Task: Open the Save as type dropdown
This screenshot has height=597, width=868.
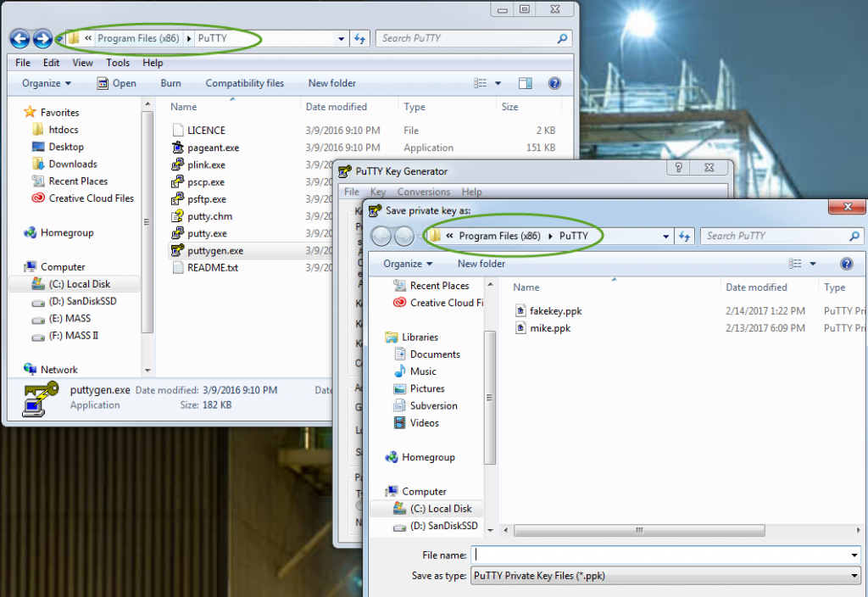Action: [x=855, y=575]
